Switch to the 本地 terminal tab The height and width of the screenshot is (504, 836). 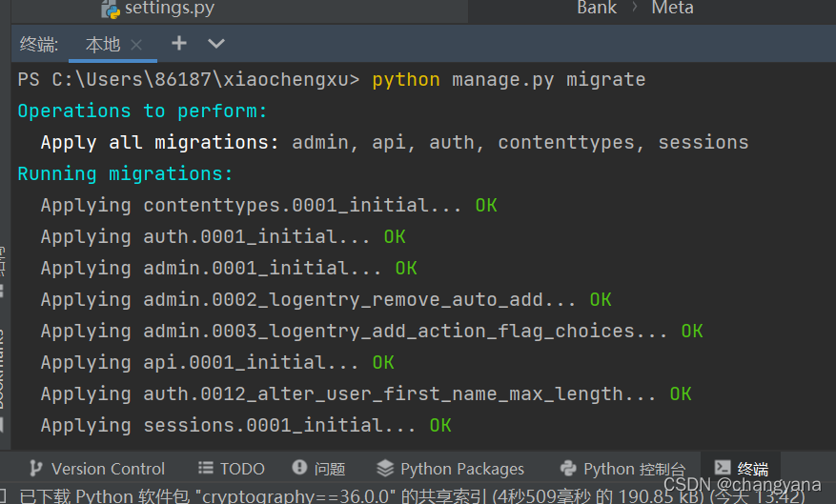103,44
